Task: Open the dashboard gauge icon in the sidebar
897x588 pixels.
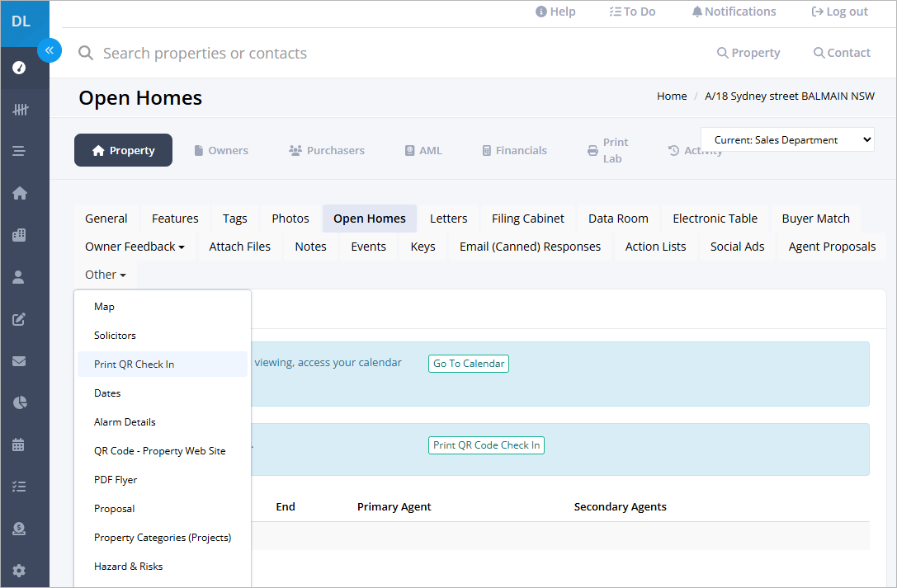Action: (19, 68)
